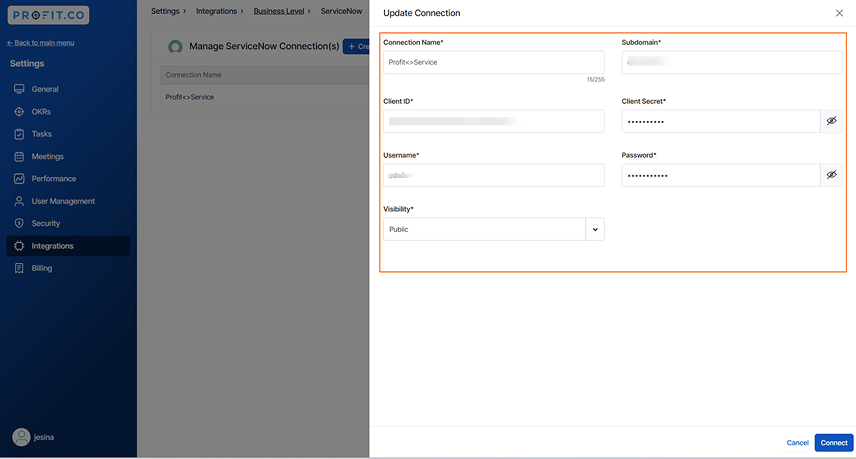Click the Meetings calendar icon
Image resolution: width=856 pixels, height=459 pixels.
(19, 156)
